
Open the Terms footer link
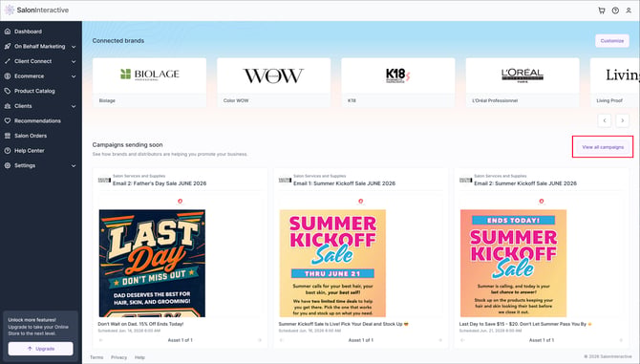[96, 357]
